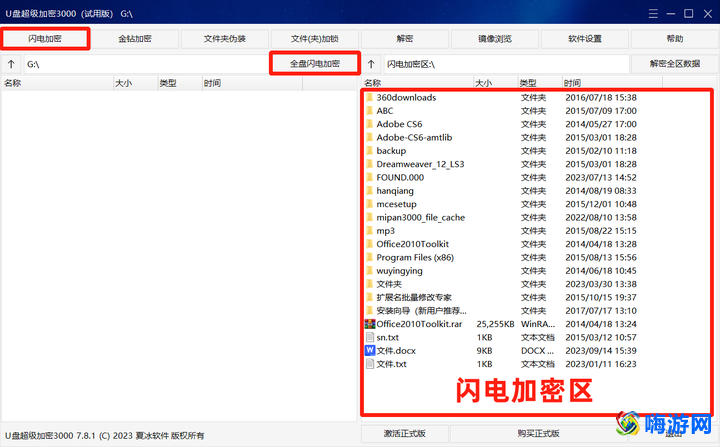Click the 全盘闪电加密 button
The image size is (720, 447).
[315, 63]
